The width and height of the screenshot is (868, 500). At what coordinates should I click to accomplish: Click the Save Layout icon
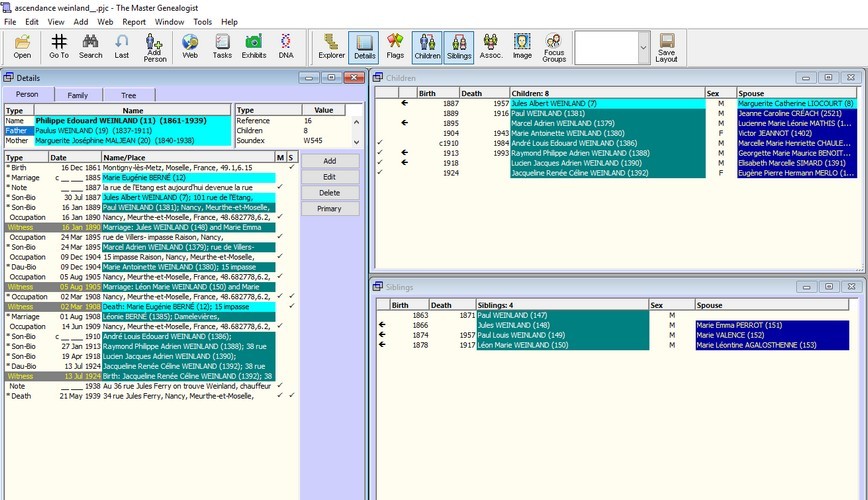tap(666, 47)
